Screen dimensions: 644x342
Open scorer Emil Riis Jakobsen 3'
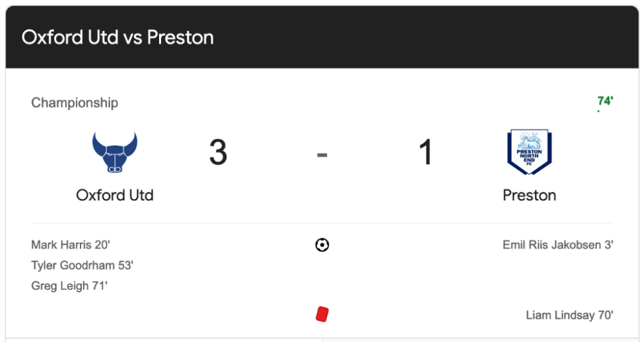point(558,245)
